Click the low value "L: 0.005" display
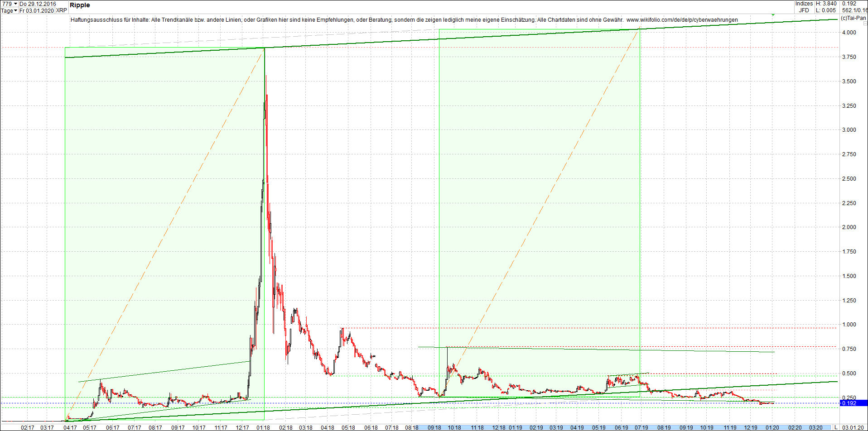This screenshot has width=868, height=431. [x=826, y=10]
